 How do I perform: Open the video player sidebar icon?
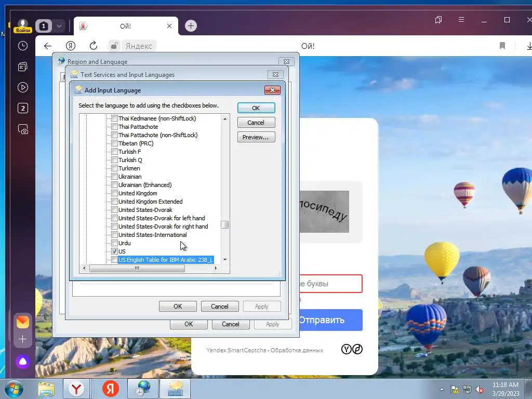pos(23,87)
